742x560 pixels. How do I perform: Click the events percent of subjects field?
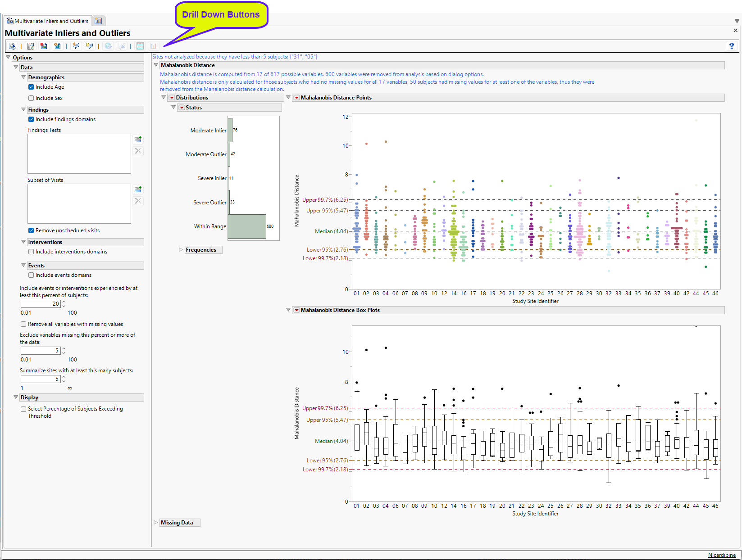pos(41,304)
